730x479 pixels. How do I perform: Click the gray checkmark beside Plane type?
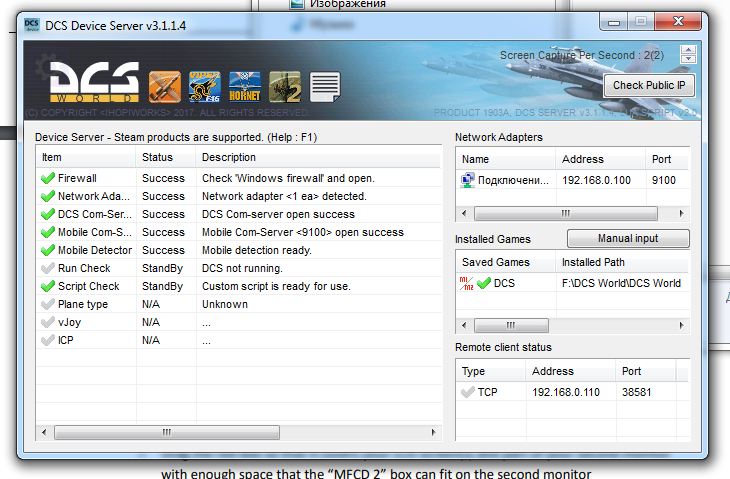[48, 304]
